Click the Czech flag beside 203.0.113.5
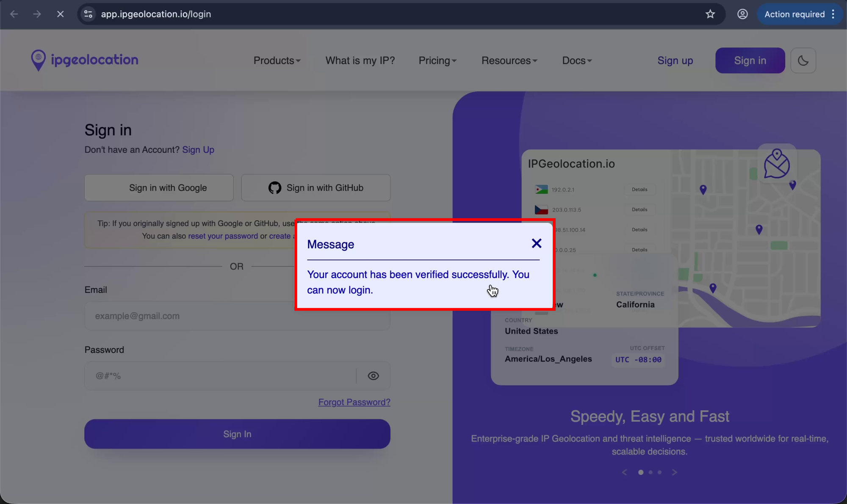 pyautogui.click(x=541, y=209)
